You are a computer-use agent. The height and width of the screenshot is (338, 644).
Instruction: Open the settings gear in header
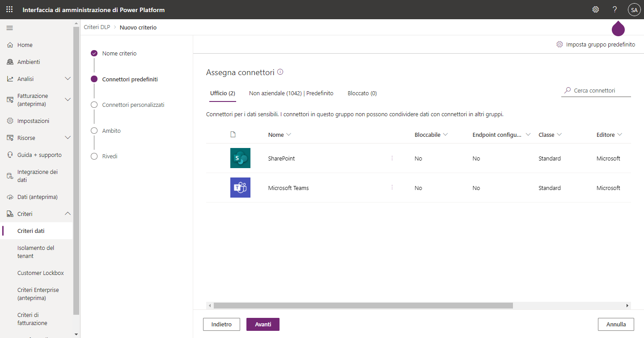pyautogui.click(x=596, y=9)
